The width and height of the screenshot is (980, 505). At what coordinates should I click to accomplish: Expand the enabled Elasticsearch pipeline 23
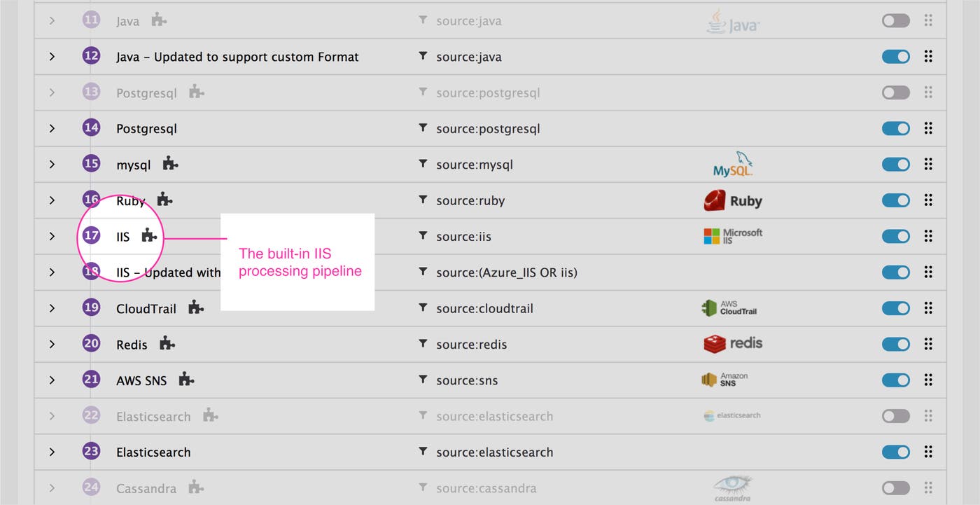pyautogui.click(x=52, y=452)
